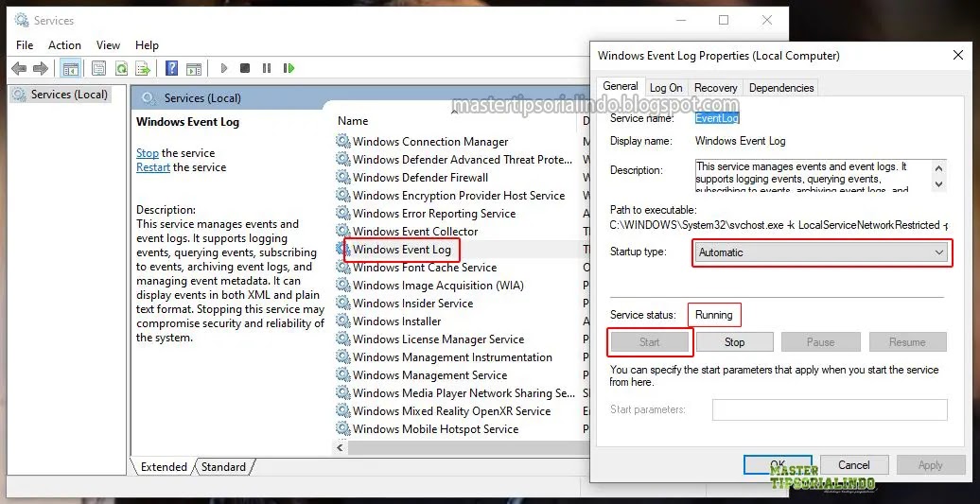
Task: Toggle the Show/Hide Console Tree toolbar icon
Action: tap(70, 68)
